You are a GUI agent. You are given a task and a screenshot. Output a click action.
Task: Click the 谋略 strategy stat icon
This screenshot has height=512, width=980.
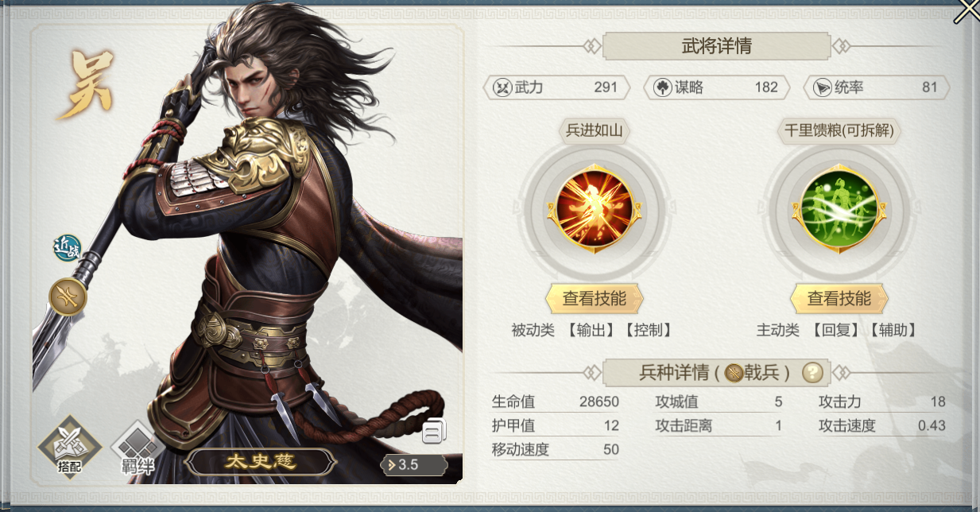tap(663, 87)
